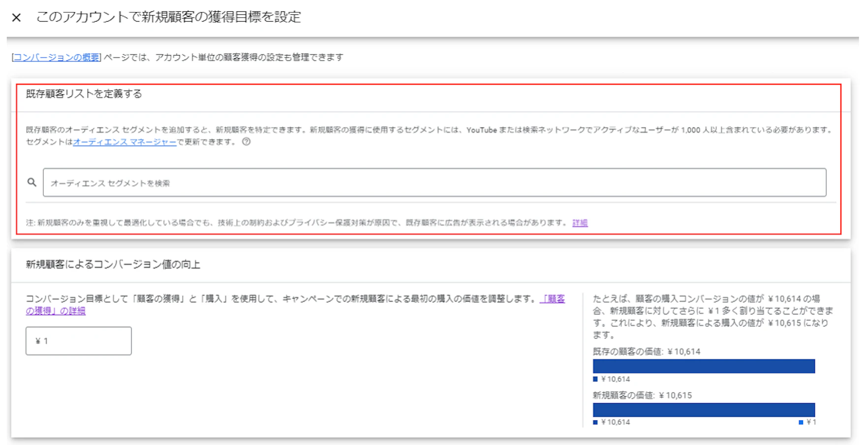This screenshot has width=868, height=445.
Task: Select the dialog title このアカウントで新規顧客の獲得目標を設定
Action: pyautogui.click(x=169, y=17)
